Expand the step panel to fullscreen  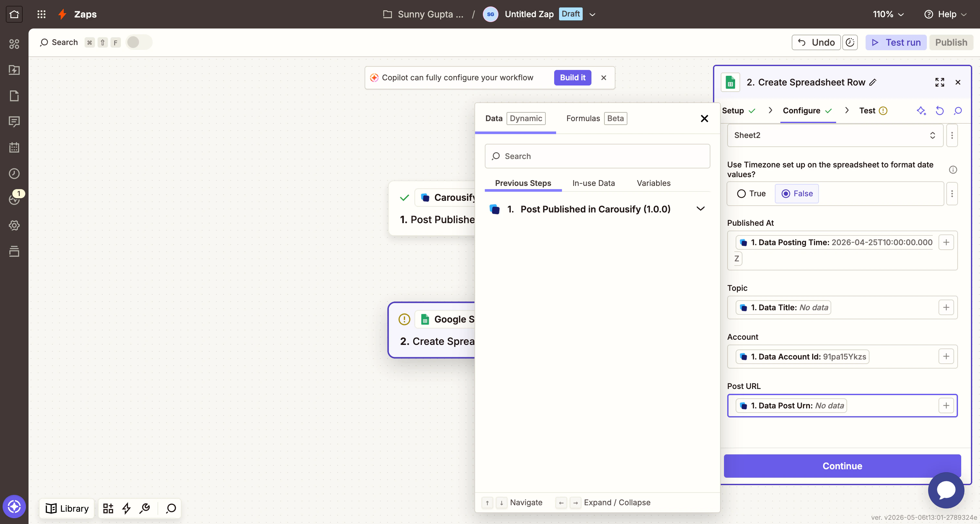pos(939,82)
